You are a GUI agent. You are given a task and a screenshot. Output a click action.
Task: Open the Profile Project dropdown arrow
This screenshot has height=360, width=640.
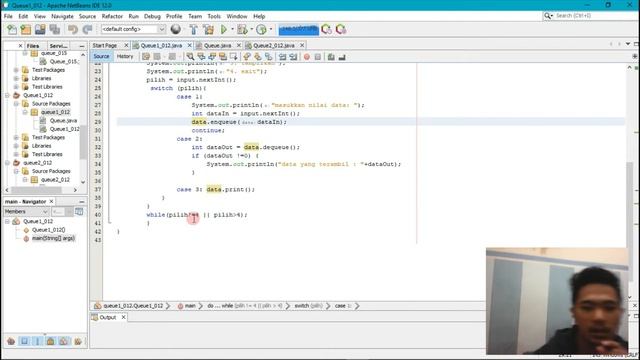click(x=270, y=29)
